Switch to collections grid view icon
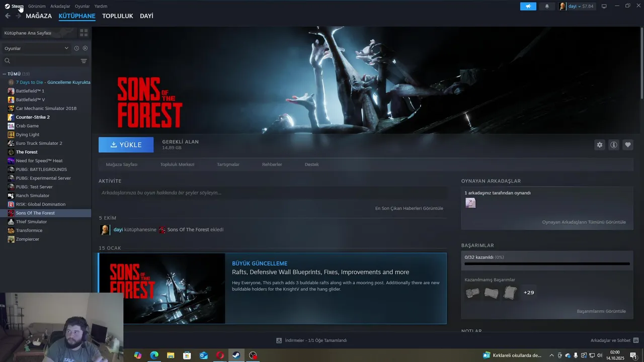 [84, 33]
